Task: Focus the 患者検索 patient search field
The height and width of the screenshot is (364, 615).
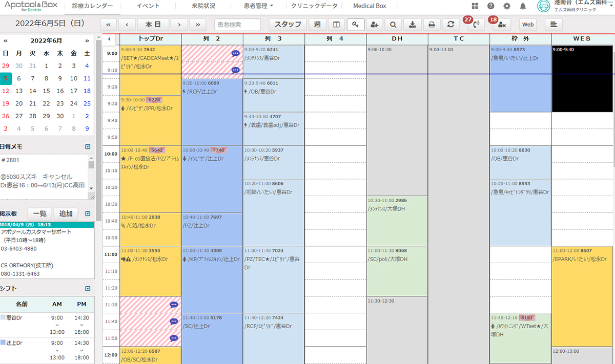Action: point(237,24)
